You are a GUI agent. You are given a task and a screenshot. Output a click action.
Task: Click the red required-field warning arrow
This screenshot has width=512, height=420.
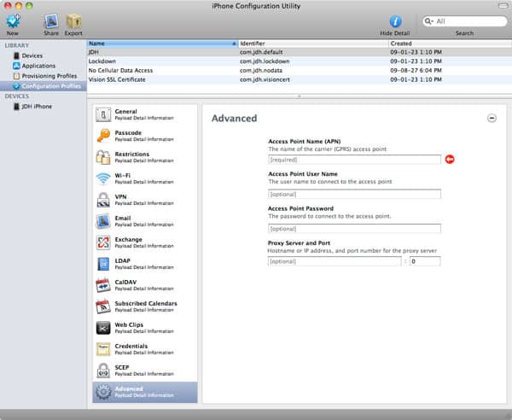(x=450, y=160)
